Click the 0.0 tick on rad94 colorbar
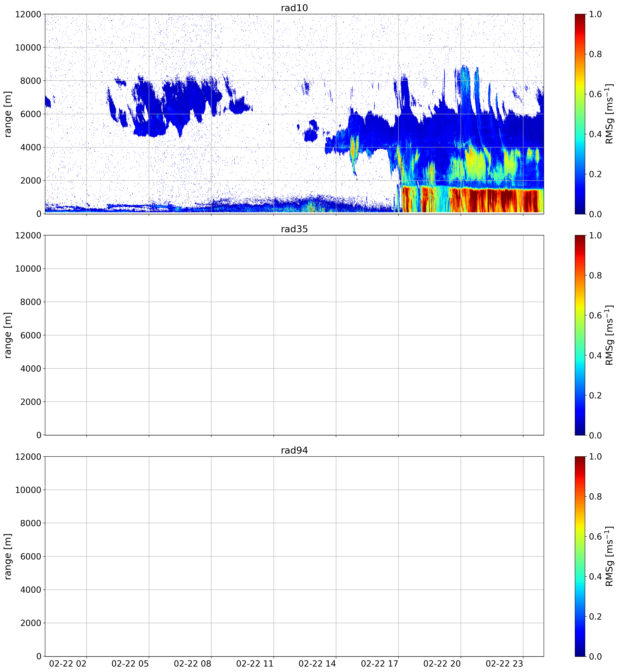Screen dimensions: 619x672 point(595,657)
